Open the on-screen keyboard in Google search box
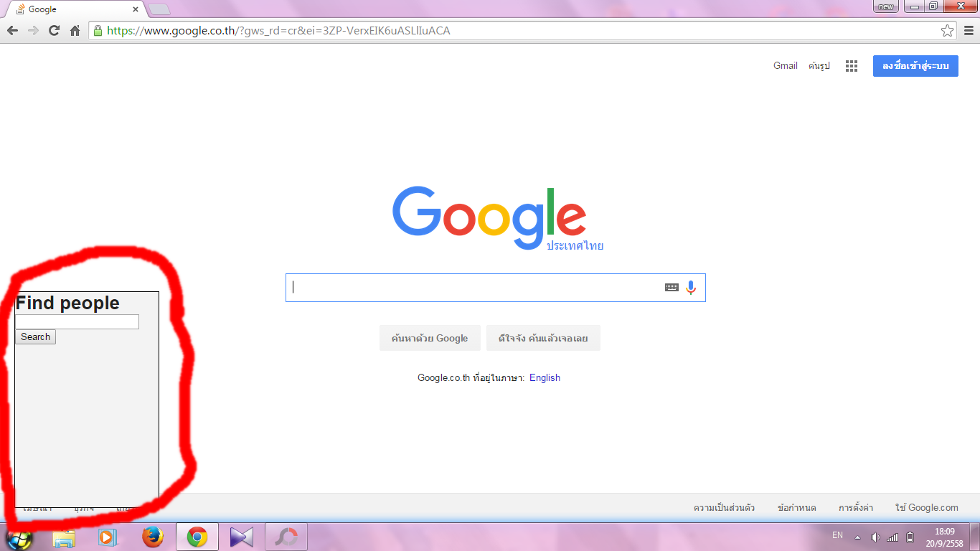Viewport: 980px width, 551px height. (x=672, y=288)
